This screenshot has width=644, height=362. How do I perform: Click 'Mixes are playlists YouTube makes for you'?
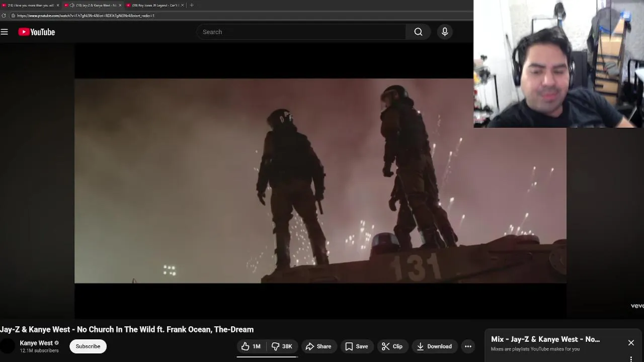coord(535,349)
